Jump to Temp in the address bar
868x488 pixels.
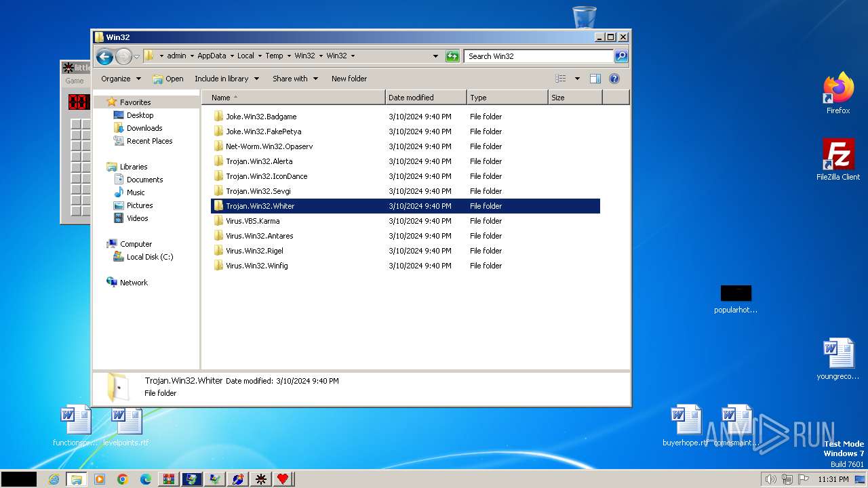(275, 56)
